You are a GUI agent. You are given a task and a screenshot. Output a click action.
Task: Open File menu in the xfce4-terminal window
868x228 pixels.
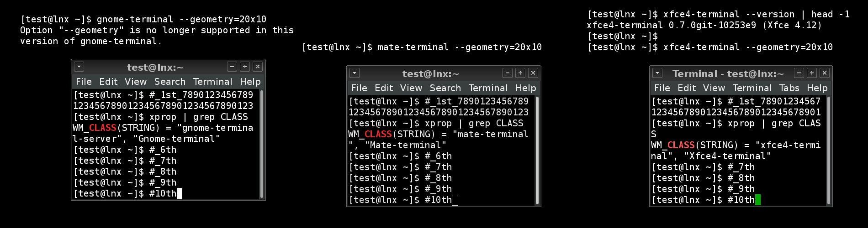pyautogui.click(x=662, y=88)
